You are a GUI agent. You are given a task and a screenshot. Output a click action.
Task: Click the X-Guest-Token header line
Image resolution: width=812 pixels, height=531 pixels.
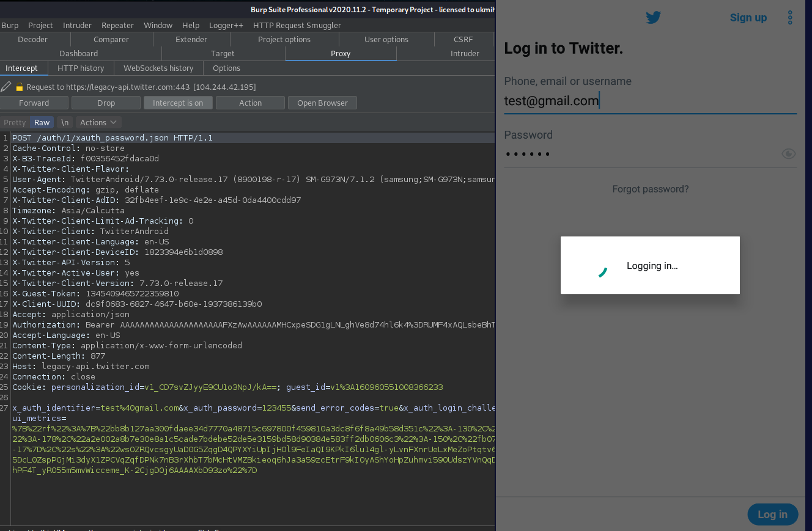click(95, 294)
